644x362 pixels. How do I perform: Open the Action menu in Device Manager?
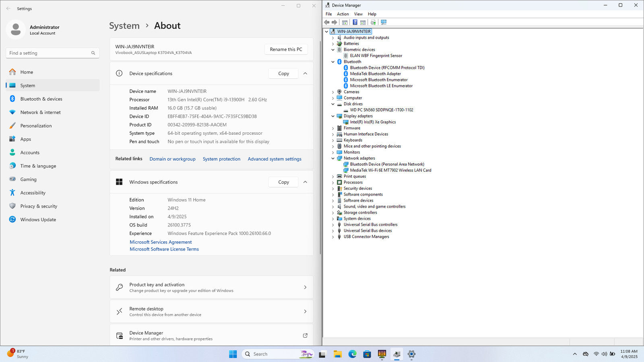pos(343,14)
